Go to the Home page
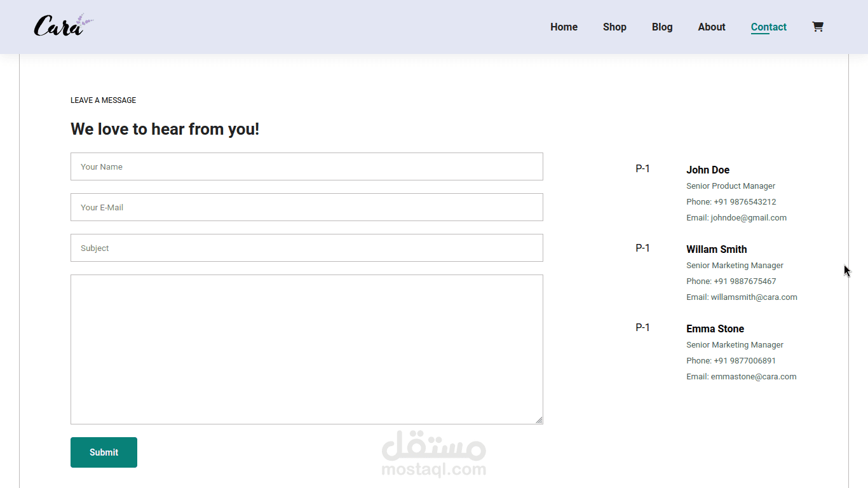Screen dimensions: 868x488 564,27
